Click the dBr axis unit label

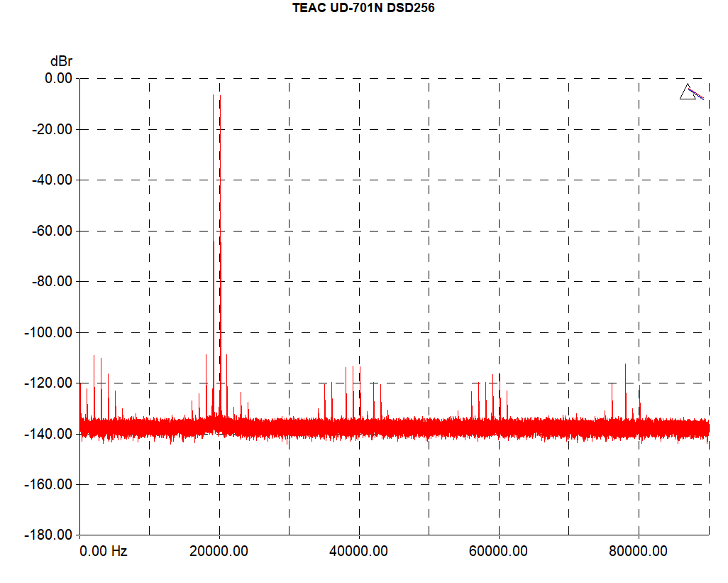(61, 61)
